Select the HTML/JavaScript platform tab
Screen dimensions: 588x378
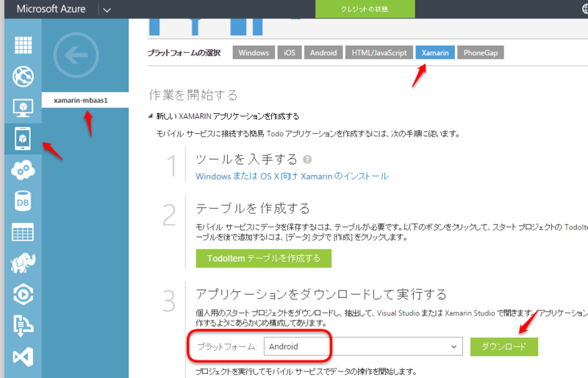[x=379, y=52]
